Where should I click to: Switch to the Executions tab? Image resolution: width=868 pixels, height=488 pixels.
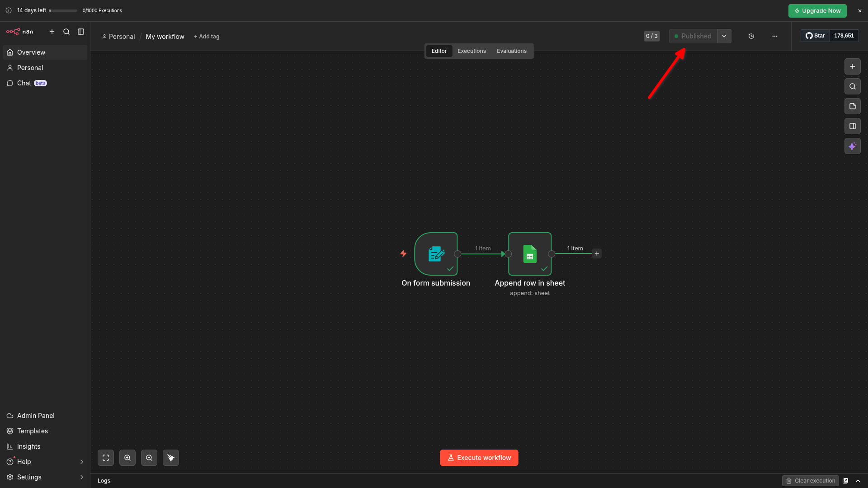click(472, 51)
